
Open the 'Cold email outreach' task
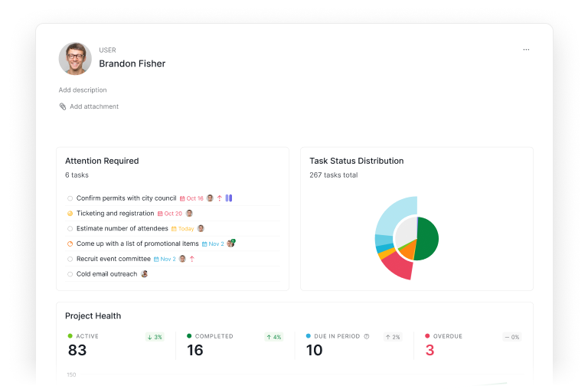tap(106, 274)
